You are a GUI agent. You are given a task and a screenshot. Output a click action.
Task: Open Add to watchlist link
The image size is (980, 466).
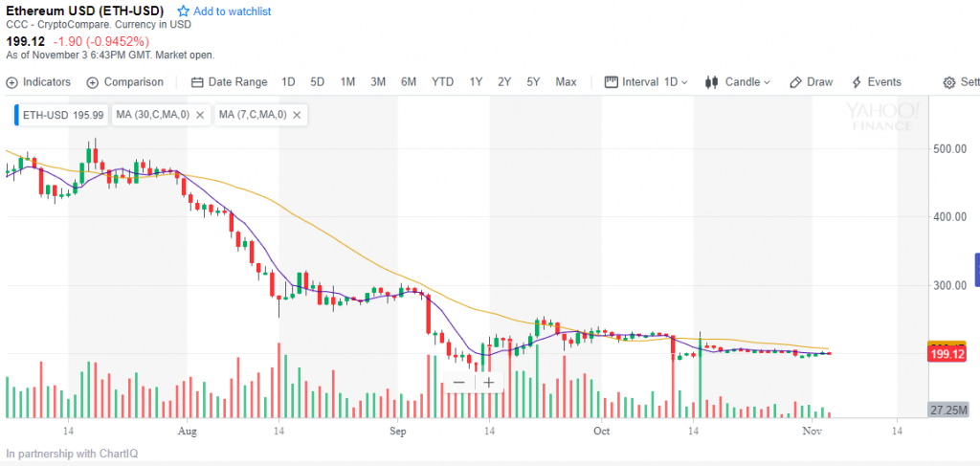point(232,11)
